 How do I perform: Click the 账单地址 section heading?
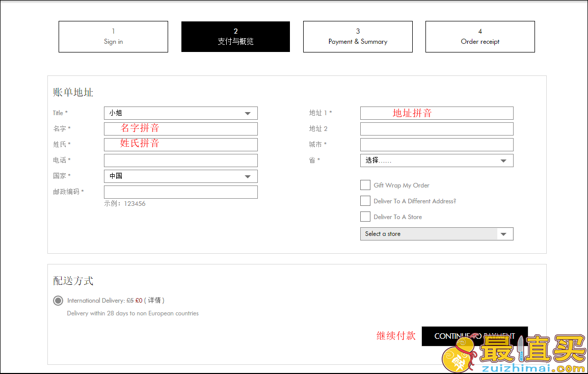73,92
